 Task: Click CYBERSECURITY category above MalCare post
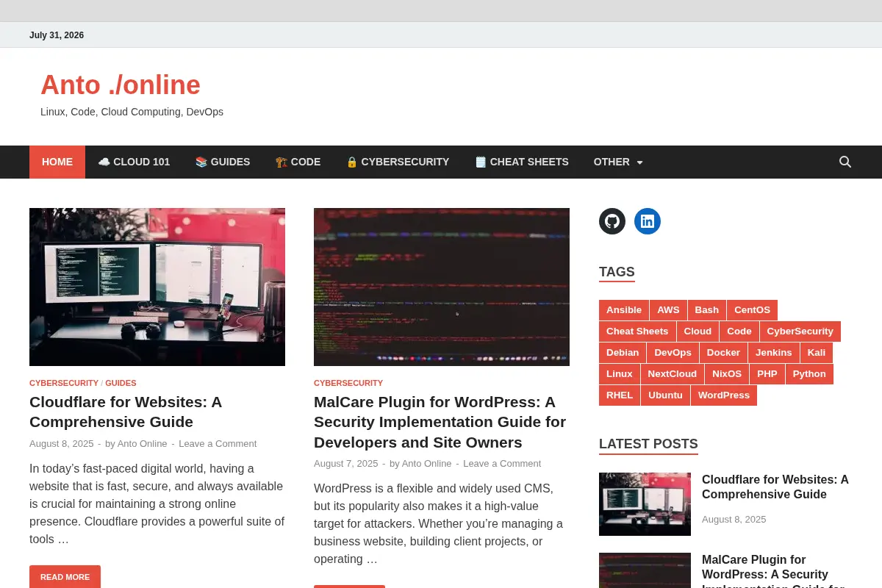coord(348,383)
